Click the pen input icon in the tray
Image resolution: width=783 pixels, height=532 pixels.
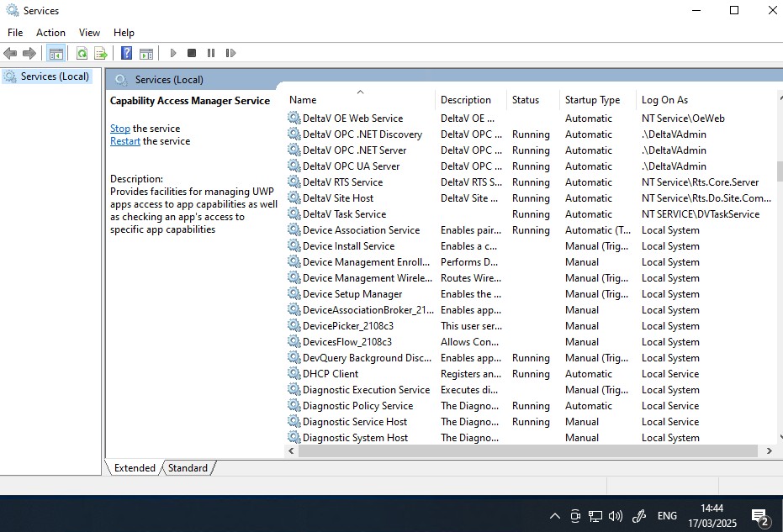(x=639, y=515)
